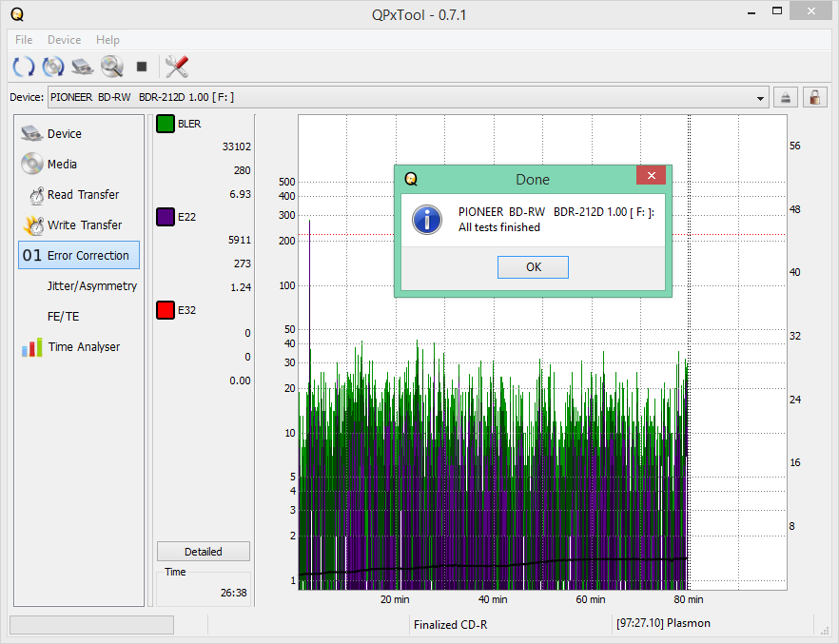Viewport: 839px width, 644px height.
Task: Click the Detailed button
Action: (204, 552)
